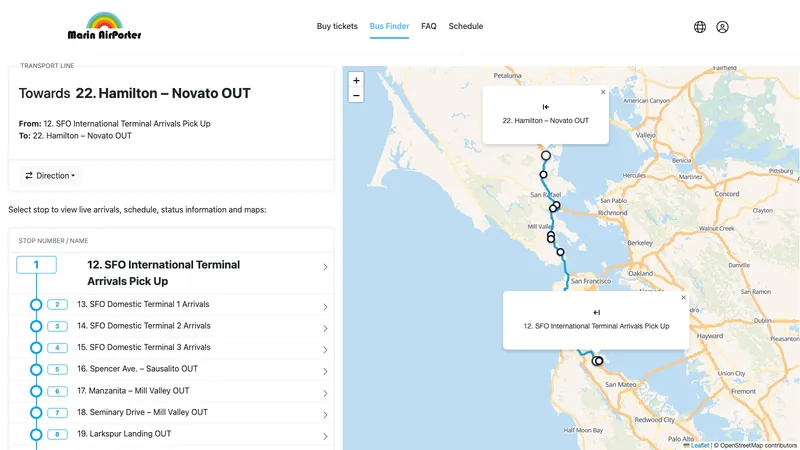Click the map stop marker southeast of Mill Valley

tap(560, 252)
